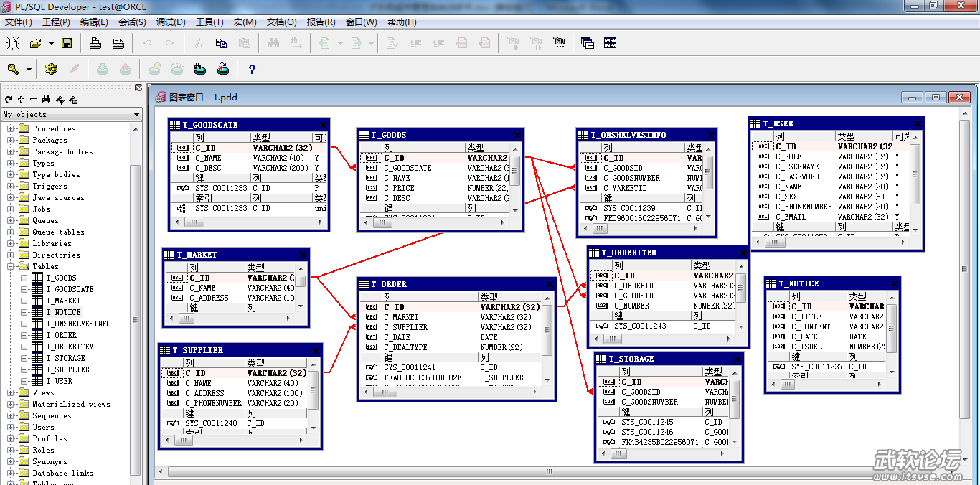Open the 文件(F) menu
This screenshot has height=485, width=980.
[19, 22]
